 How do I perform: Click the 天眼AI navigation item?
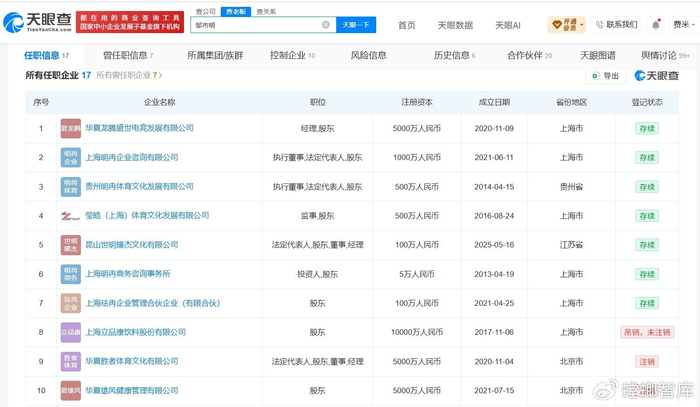(508, 25)
